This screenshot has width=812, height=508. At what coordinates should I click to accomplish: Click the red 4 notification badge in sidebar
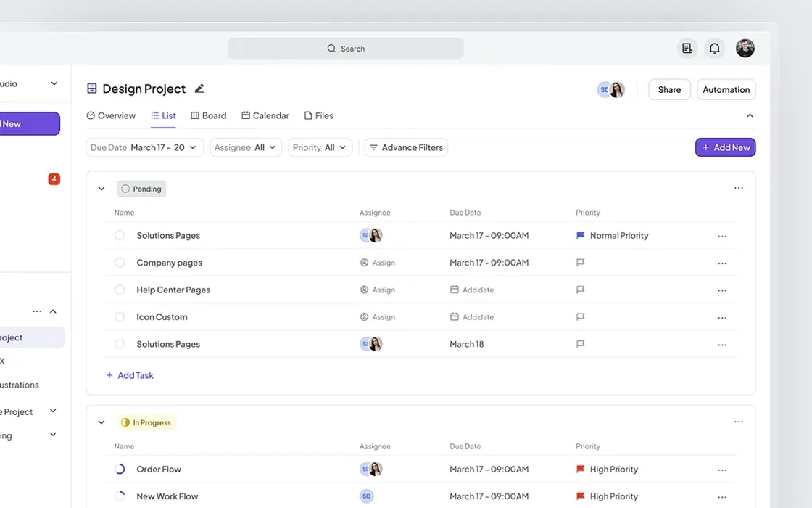54,179
